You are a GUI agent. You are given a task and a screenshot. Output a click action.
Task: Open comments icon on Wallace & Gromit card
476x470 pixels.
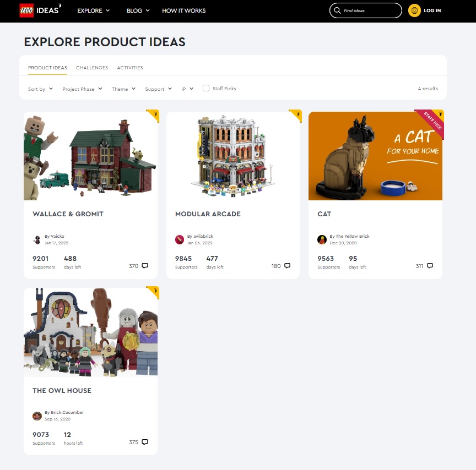point(145,266)
